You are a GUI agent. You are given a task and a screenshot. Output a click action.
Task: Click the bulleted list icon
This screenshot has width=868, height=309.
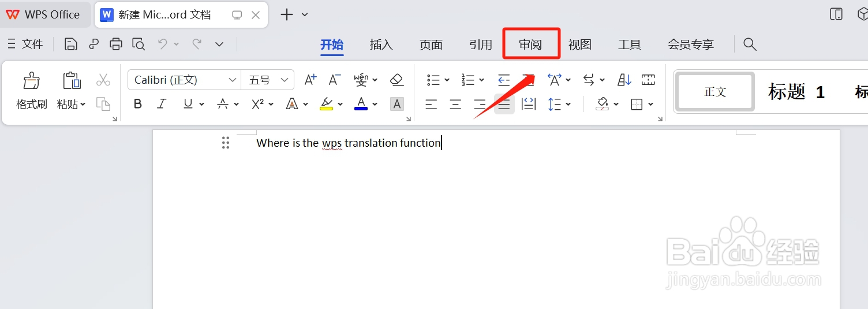(x=433, y=80)
